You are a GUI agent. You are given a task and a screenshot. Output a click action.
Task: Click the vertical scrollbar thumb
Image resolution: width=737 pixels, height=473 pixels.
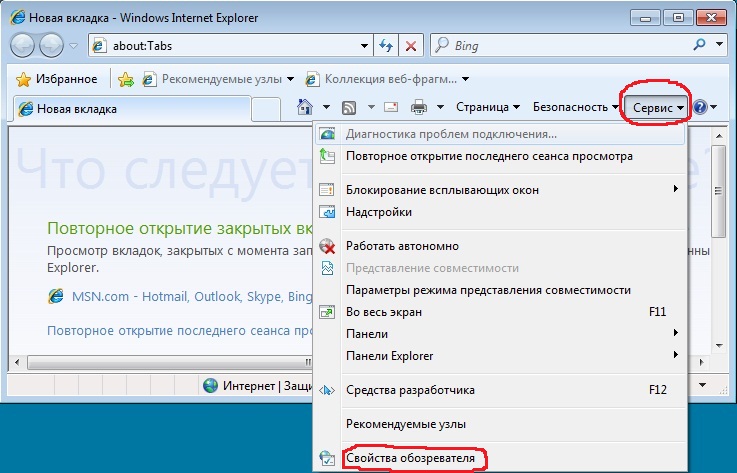pos(719,191)
